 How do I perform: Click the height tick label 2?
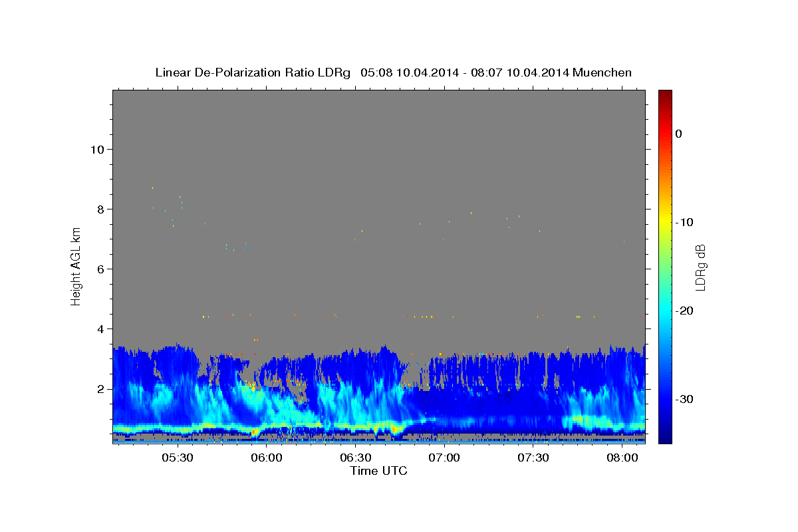pos(100,388)
